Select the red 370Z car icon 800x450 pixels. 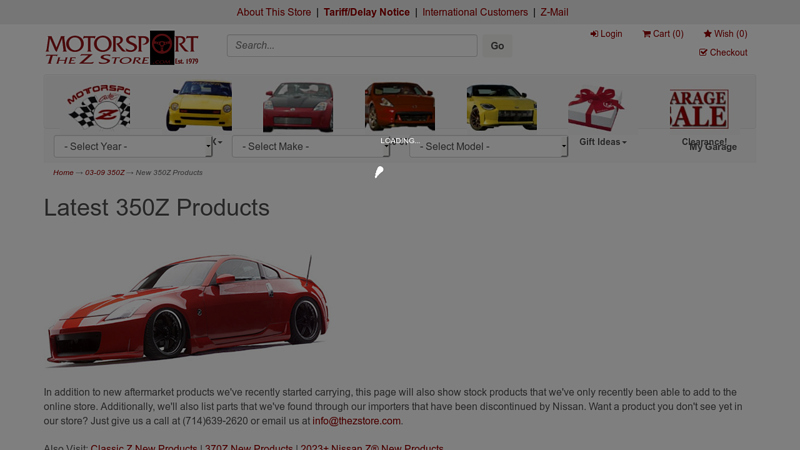click(399, 106)
